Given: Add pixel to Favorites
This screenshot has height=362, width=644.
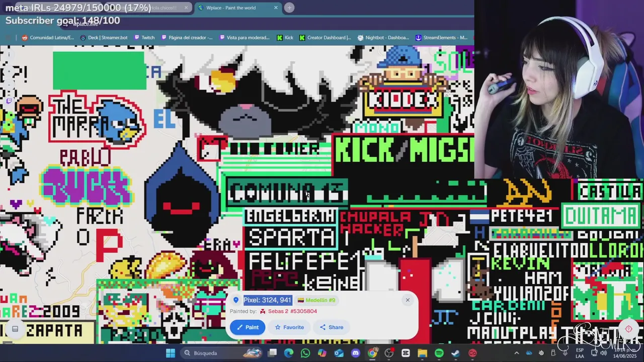Looking at the screenshot, I should [289, 327].
